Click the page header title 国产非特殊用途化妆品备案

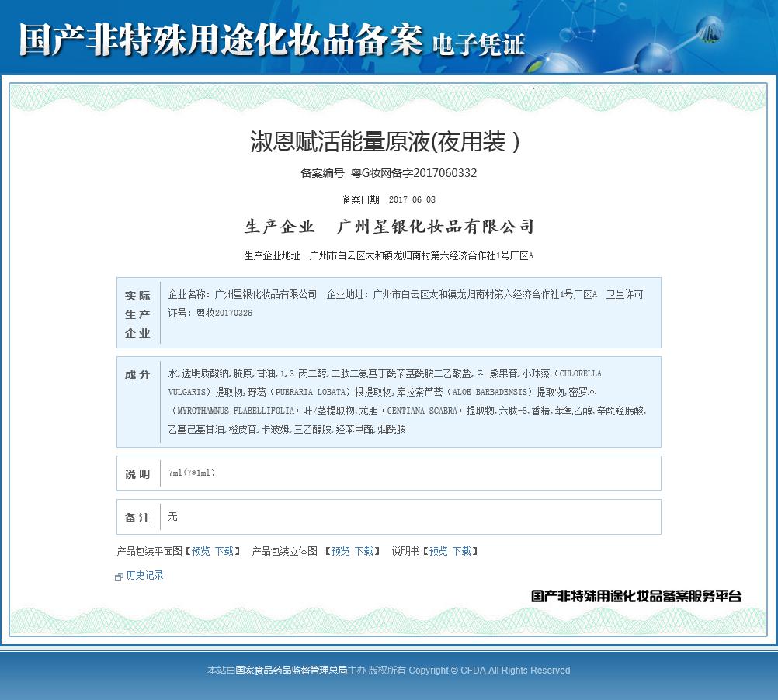221,40
